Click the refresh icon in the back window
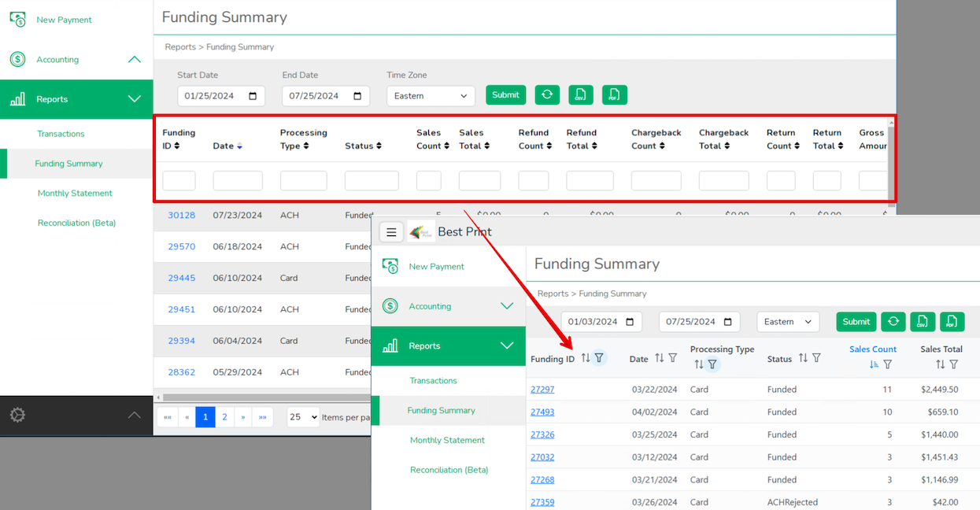Screen dimensions: 980x510 (547, 95)
